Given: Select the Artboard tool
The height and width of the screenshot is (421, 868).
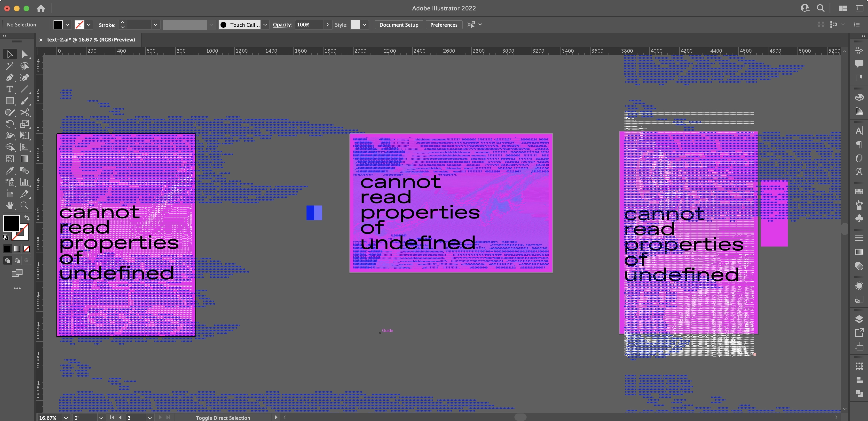Looking at the screenshot, I should point(10,194).
